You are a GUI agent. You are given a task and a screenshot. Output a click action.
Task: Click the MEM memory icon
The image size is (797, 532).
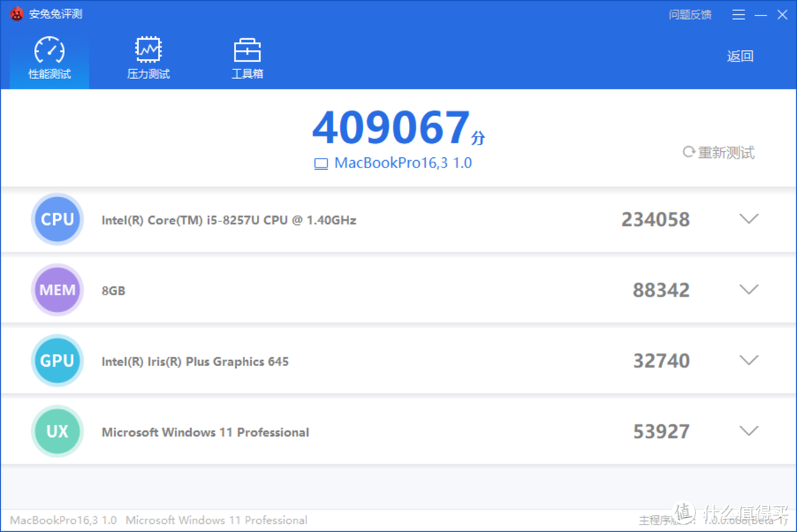click(x=57, y=289)
